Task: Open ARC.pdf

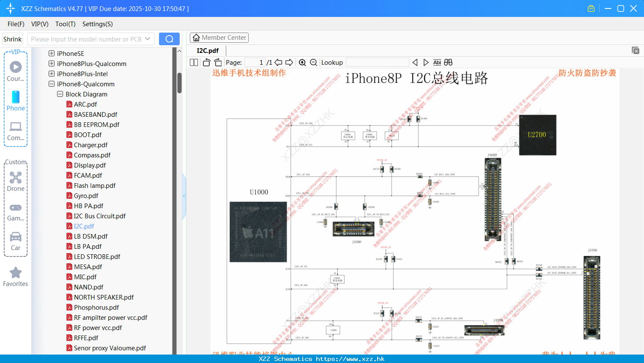Action: coord(85,104)
